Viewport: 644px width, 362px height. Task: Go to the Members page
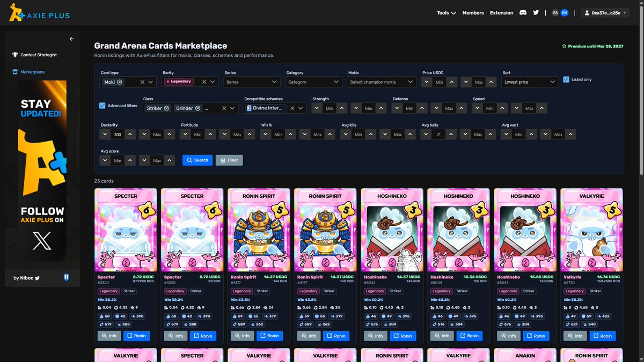[473, 13]
